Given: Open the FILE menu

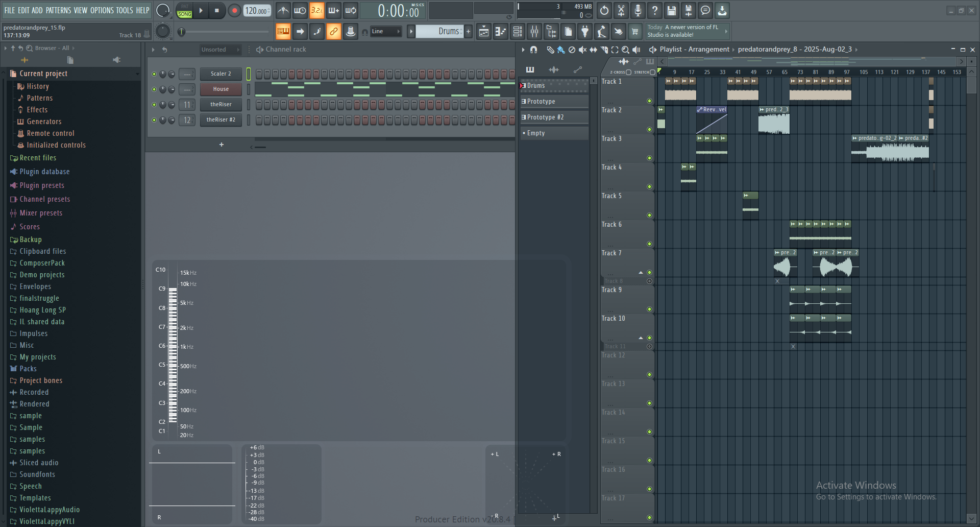Looking at the screenshot, I should (x=10, y=10).
